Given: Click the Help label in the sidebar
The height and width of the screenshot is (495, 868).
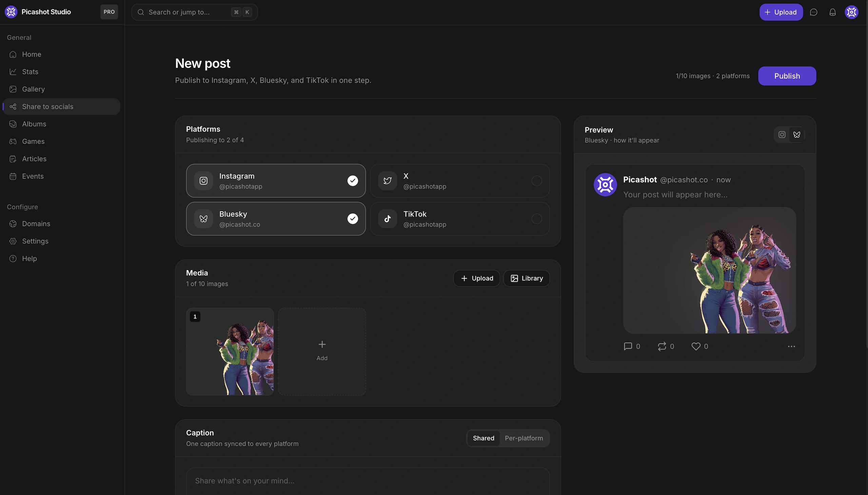Looking at the screenshot, I should pyautogui.click(x=29, y=259).
